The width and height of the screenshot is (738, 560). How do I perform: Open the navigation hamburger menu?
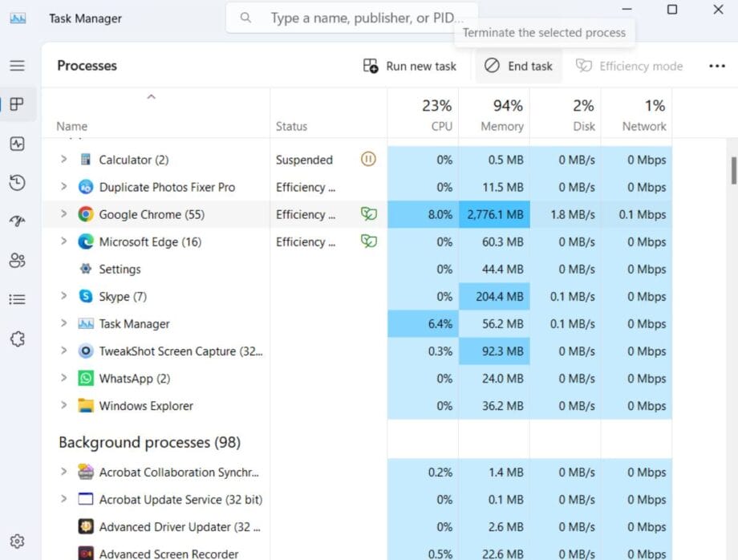coord(18,66)
